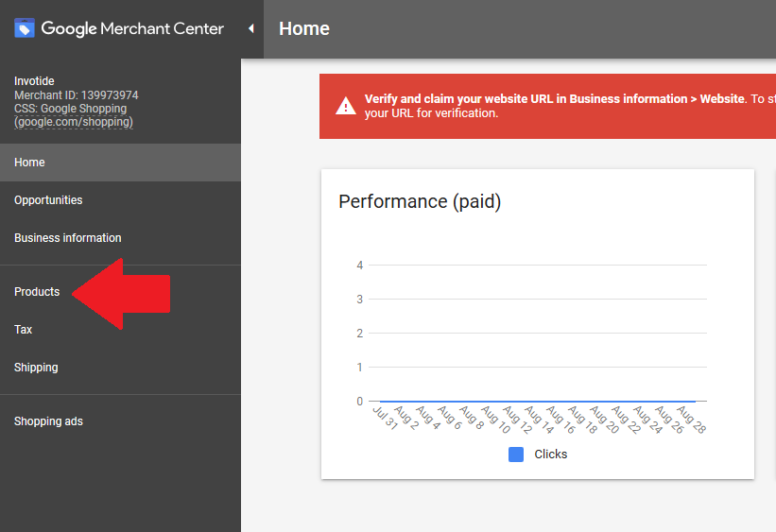
Task: Click the Google Merchant Center title text
Action: 132,28
